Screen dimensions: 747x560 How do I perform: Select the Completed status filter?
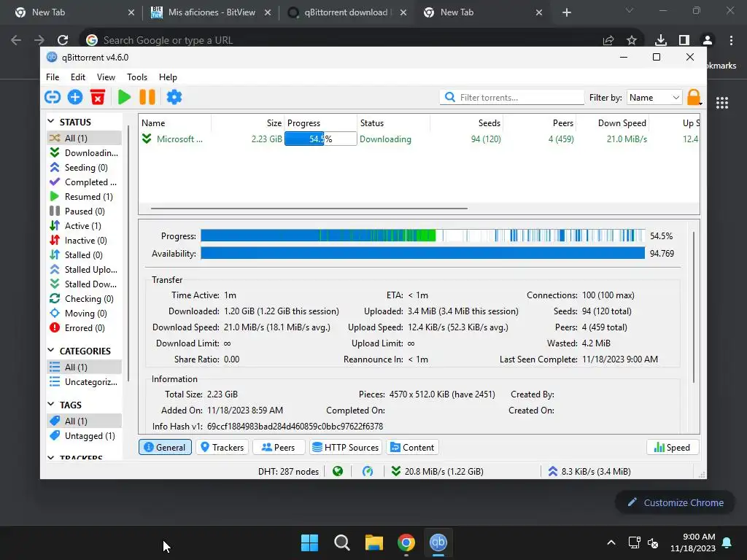[x=85, y=182]
